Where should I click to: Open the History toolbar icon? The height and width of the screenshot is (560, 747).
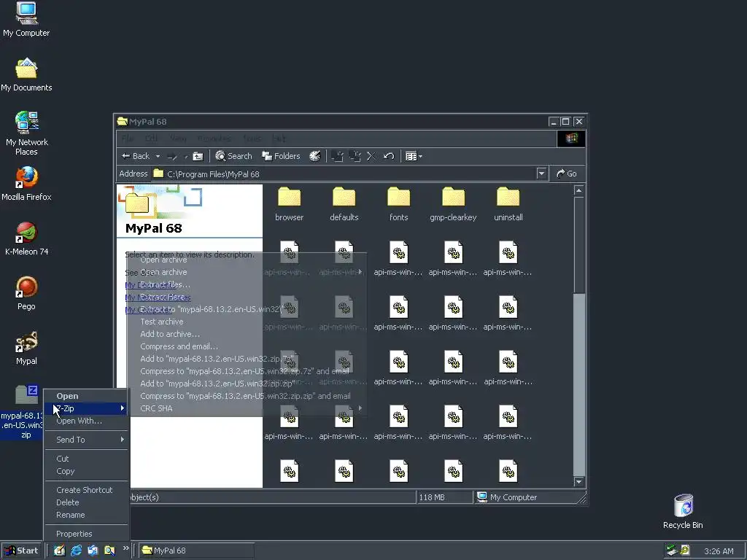pyautogui.click(x=315, y=156)
